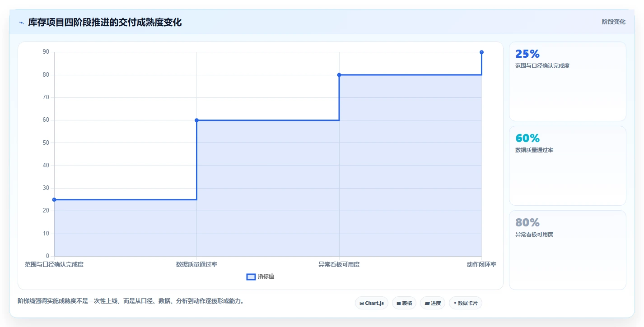Click data point at value 25
The width and height of the screenshot is (644, 327).
(54, 199)
